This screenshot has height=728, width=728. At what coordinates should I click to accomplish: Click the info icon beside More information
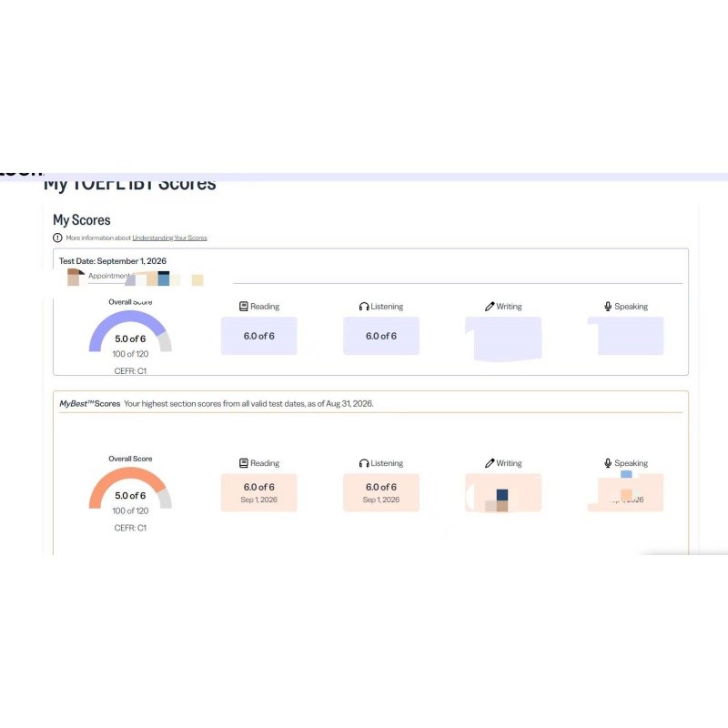click(57, 238)
